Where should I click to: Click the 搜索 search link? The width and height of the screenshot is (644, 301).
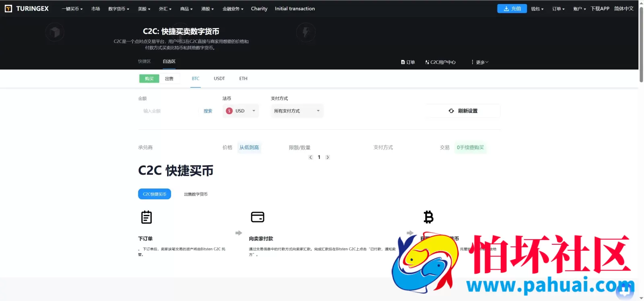208,111
